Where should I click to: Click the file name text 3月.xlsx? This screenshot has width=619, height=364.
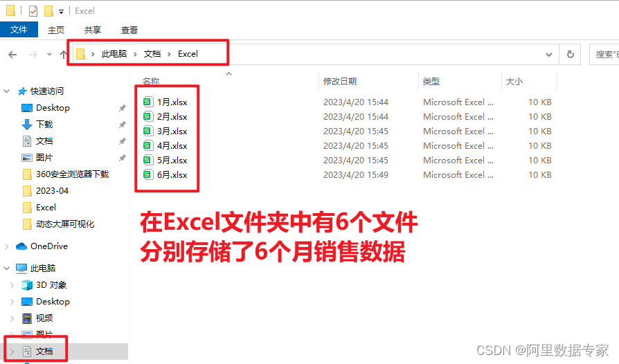point(172,131)
